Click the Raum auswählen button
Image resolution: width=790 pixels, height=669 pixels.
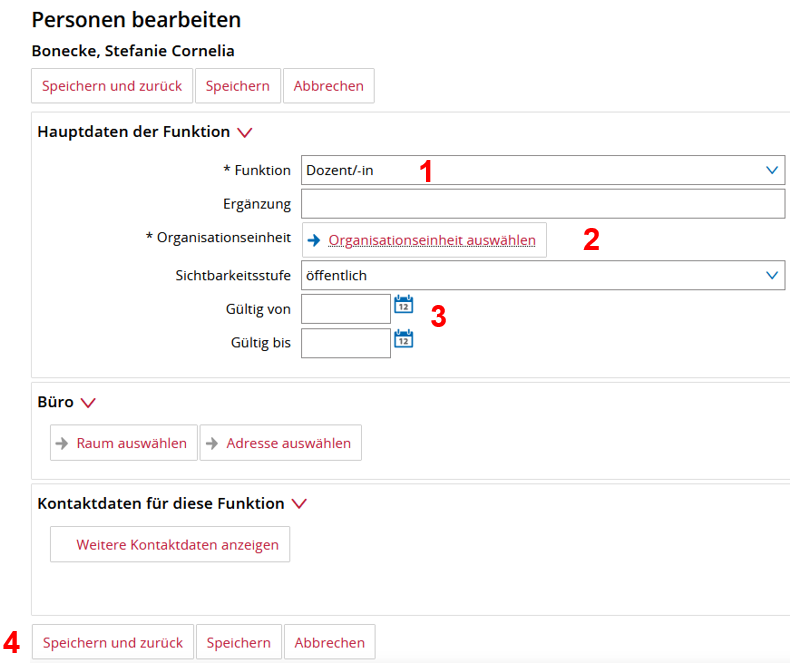point(123,443)
